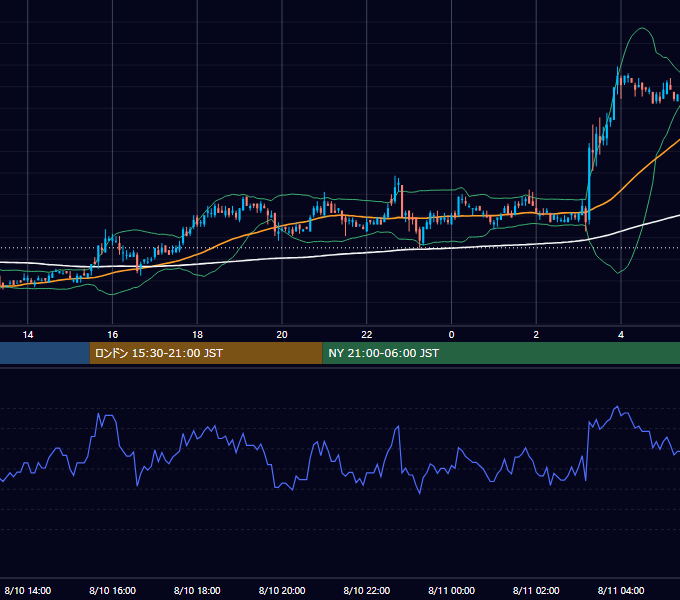Click the 16 hour axis label
The height and width of the screenshot is (600, 680).
point(112,335)
